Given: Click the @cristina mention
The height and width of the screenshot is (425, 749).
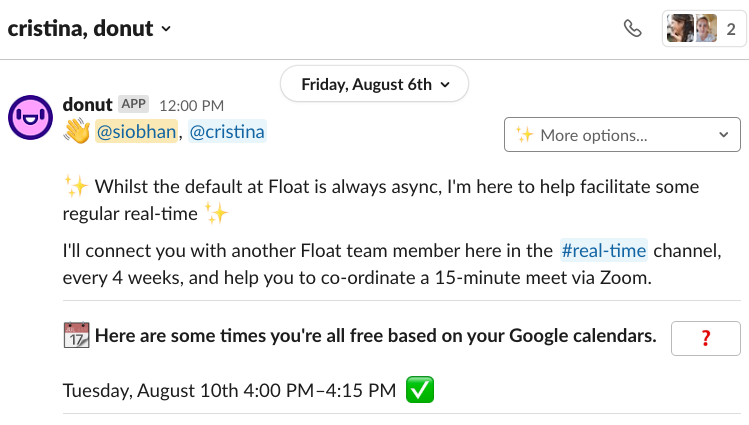Looking at the screenshot, I should coord(227,132).
